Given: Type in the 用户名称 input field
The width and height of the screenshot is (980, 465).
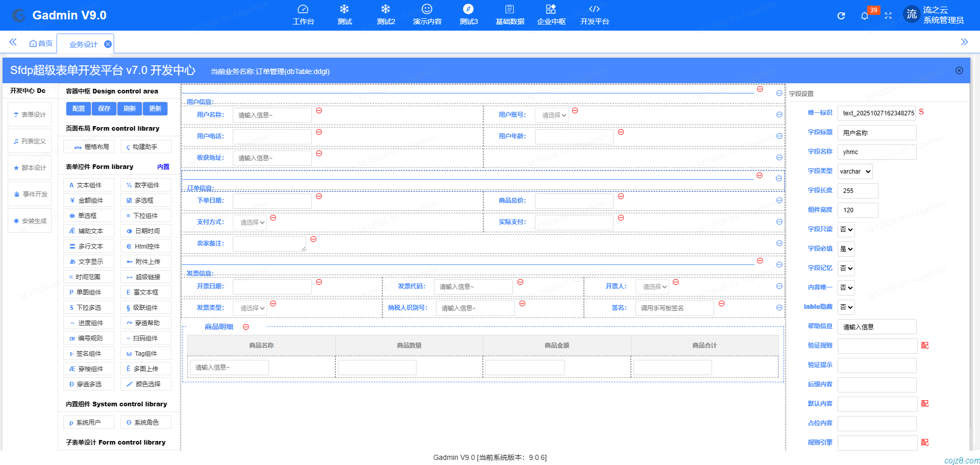Looking at the screenshot, I should (272, 115).
